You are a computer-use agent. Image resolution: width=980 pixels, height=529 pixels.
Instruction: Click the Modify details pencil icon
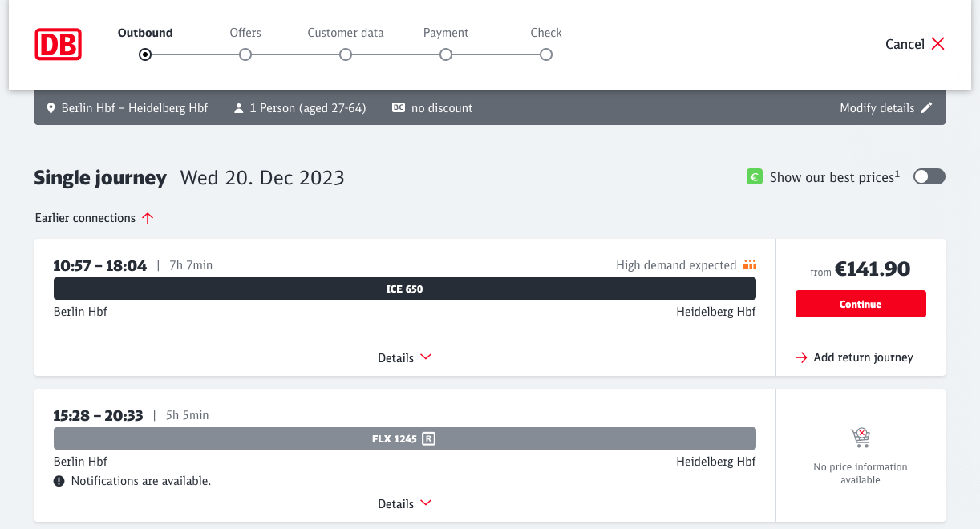pyautogui.click(x=927, y=108)
